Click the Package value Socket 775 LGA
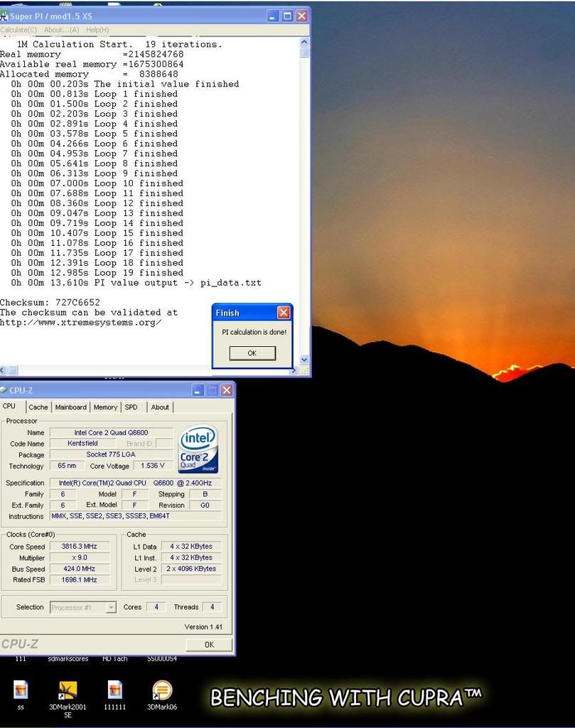Image resolution: width=575 pixels, height=728 pixels. coord(111,454)
